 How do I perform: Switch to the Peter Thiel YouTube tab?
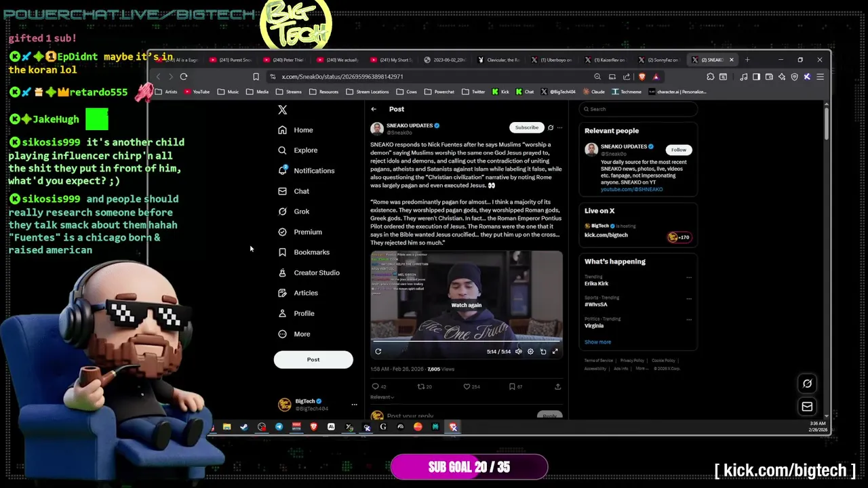coord(285,60)
